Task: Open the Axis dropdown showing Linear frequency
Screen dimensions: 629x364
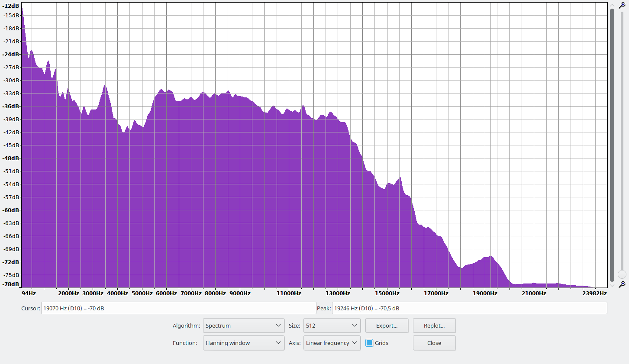Action: coord(332,343)
